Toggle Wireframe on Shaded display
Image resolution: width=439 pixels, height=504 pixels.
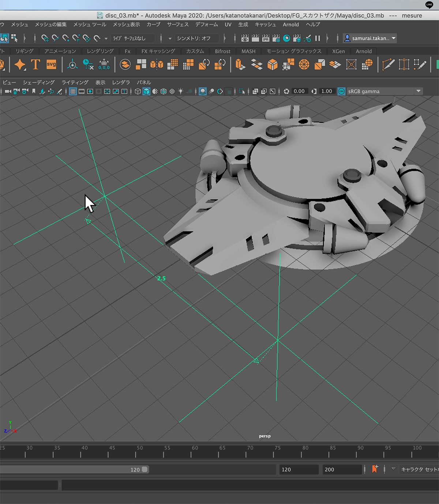pyautogui.click(x=164, y=91)
